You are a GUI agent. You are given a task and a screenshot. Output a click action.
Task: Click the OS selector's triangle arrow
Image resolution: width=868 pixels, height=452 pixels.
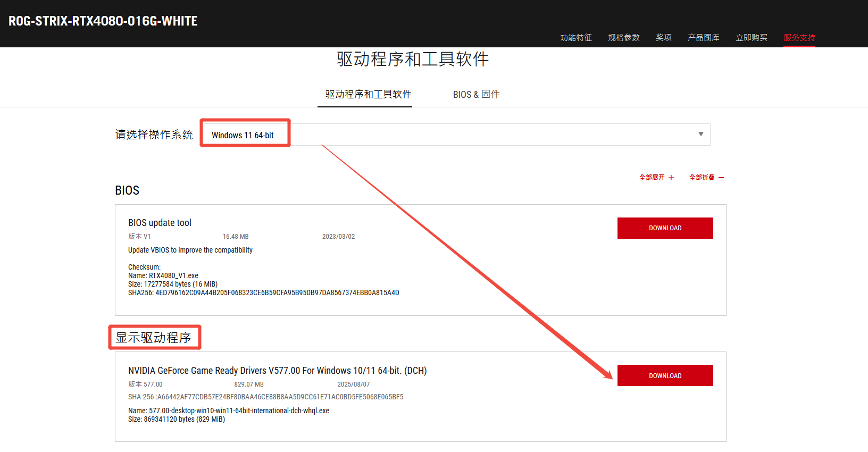(x=700, y=134)
